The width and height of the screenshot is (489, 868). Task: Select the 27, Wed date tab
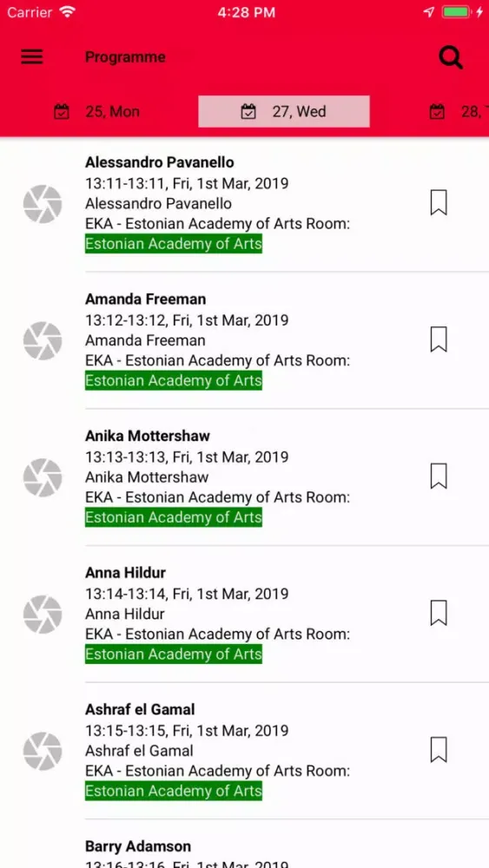(284, 112)
